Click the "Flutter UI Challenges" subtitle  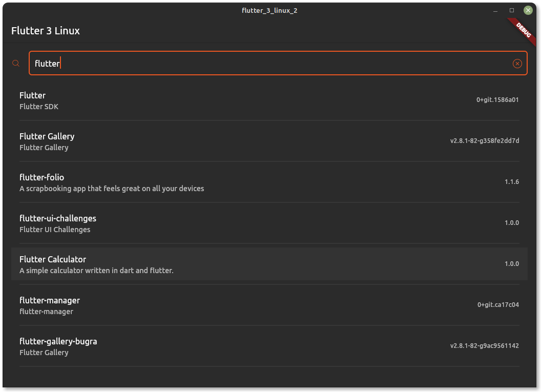55,230
